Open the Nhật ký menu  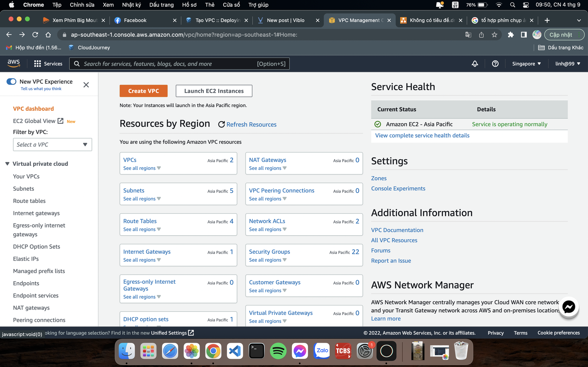[131, 5]
